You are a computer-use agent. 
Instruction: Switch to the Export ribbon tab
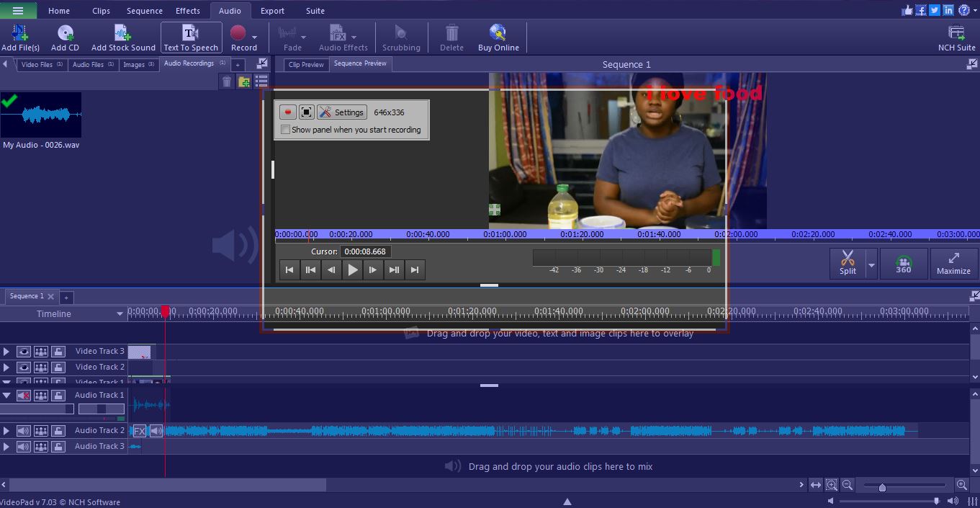point(272,10)
